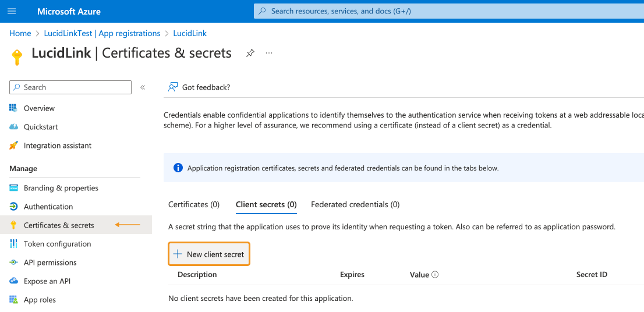This screenshot has width=644, height=312.
Task: Click the Microsoft Azure brand title
Action: [69, 12]
